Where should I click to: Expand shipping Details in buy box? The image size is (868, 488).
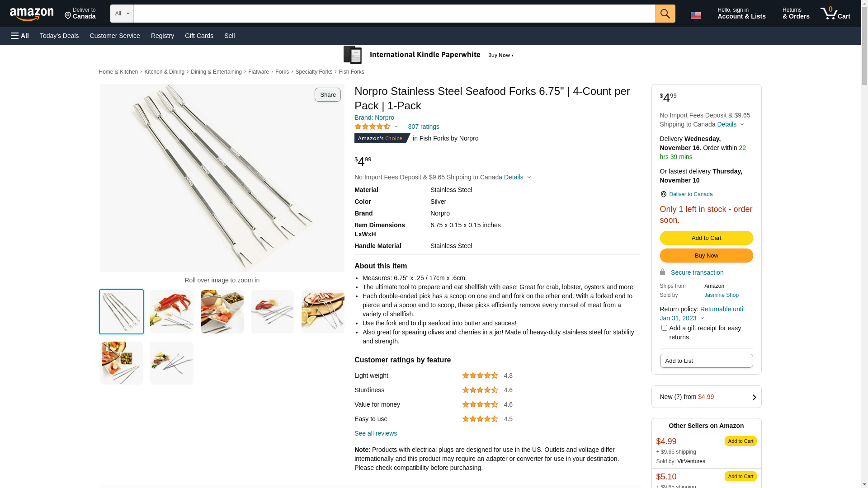click(730, 124)
